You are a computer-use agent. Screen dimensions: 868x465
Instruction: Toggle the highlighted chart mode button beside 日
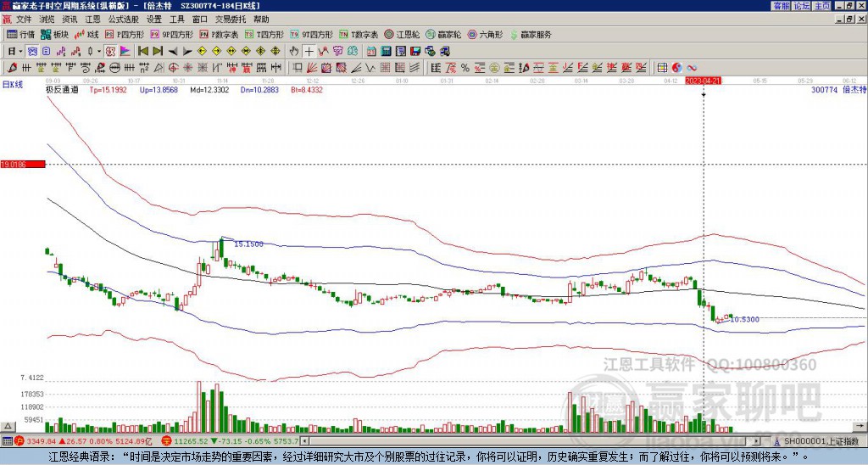click(31, 52)
